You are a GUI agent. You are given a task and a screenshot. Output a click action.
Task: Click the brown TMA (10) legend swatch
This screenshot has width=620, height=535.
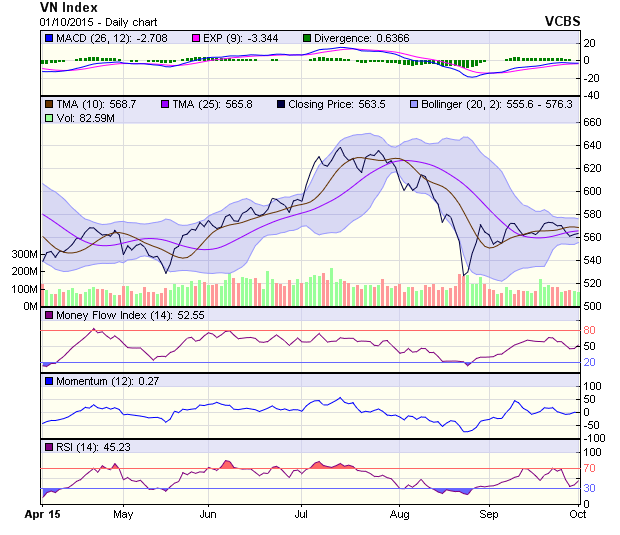tap(48, 103)
